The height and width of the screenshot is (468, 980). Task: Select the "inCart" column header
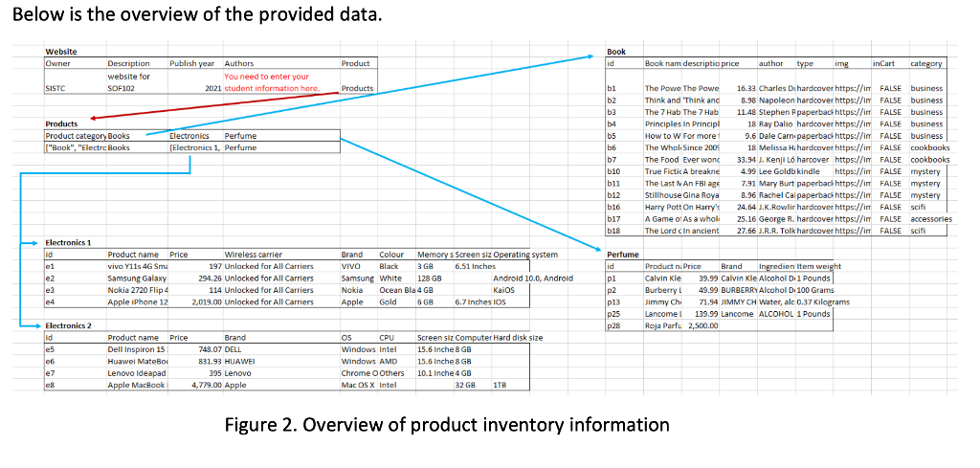(x=883, y=63)
